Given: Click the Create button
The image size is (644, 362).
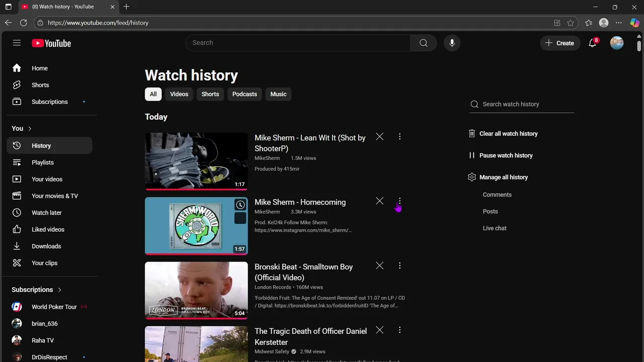Looking at the screenshot, I should (560, 43).
